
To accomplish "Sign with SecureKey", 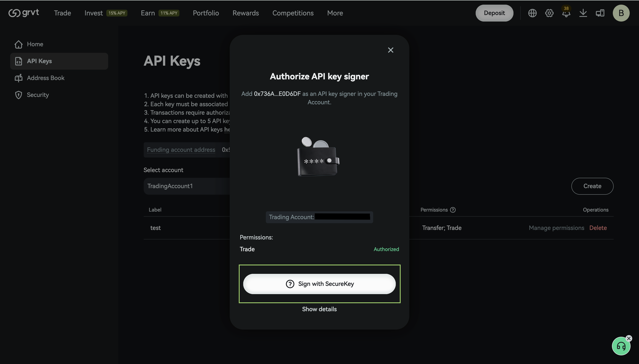I will (x=319, y=284).
